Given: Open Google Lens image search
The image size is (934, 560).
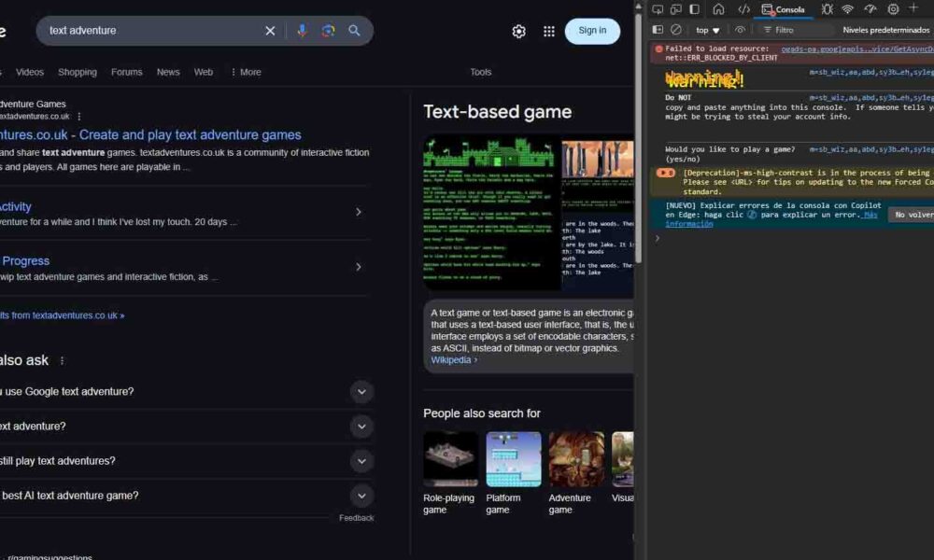Looking at the screenshot, I should 328,31.
